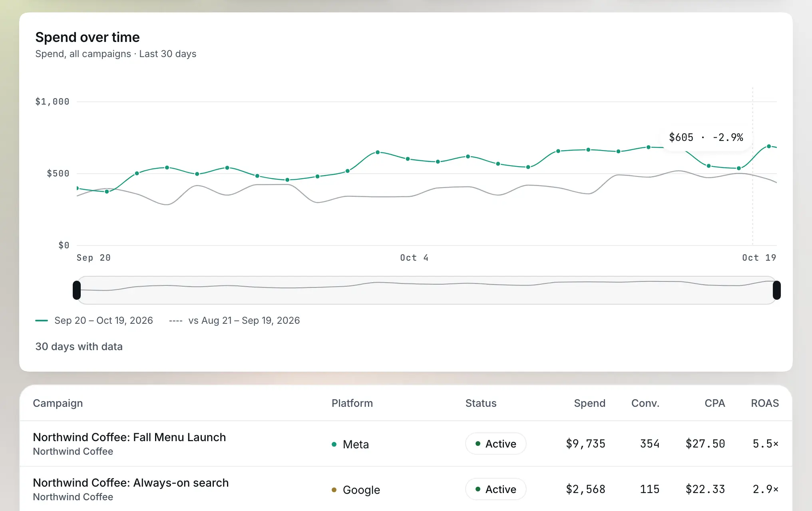Click the $605 · -2.9% chart tooltip
This screenshot has width=812, height=511.
(x=706, y=137)
